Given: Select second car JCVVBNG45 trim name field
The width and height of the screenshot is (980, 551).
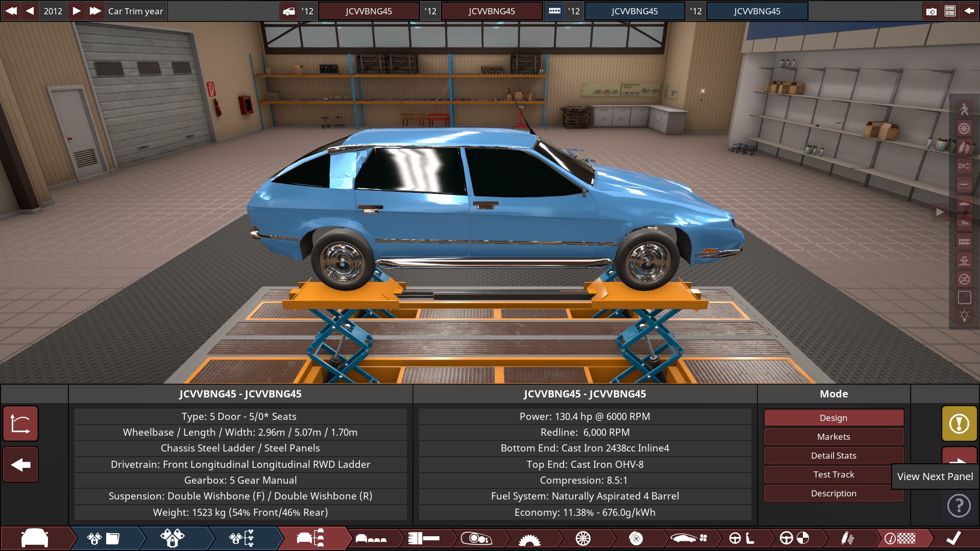Looking at the screenshot, I should click(492, 11).
